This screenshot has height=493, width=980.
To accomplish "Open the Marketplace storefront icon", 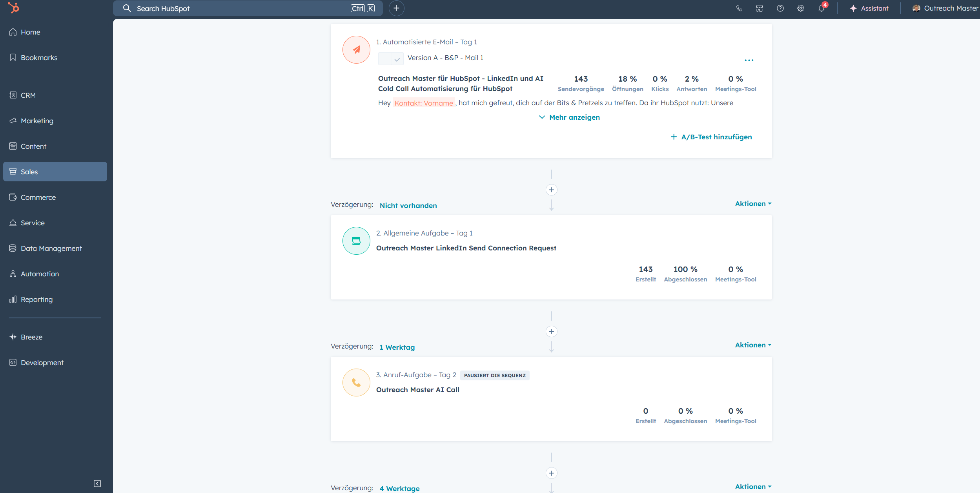I will click(760, 8).
